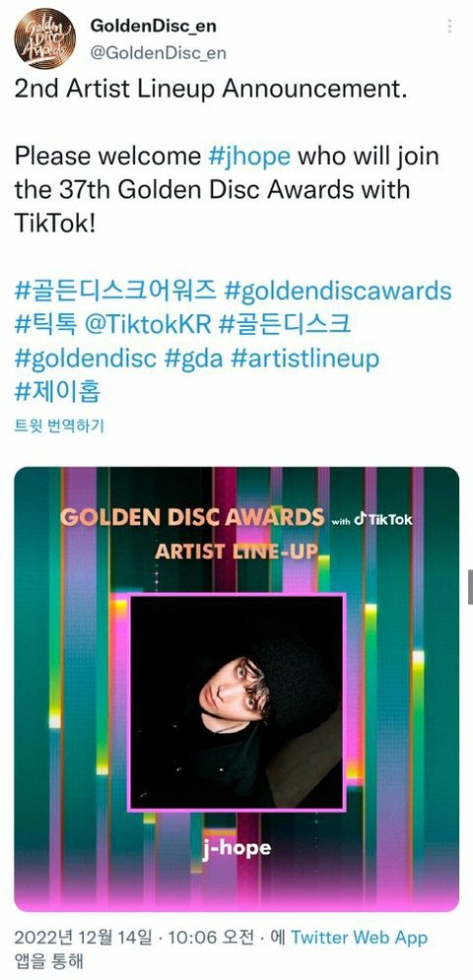Open the #artistlineup hashtag
This screenshot has height=980, width=473.
pyautogui.click(x=305, y=359)
